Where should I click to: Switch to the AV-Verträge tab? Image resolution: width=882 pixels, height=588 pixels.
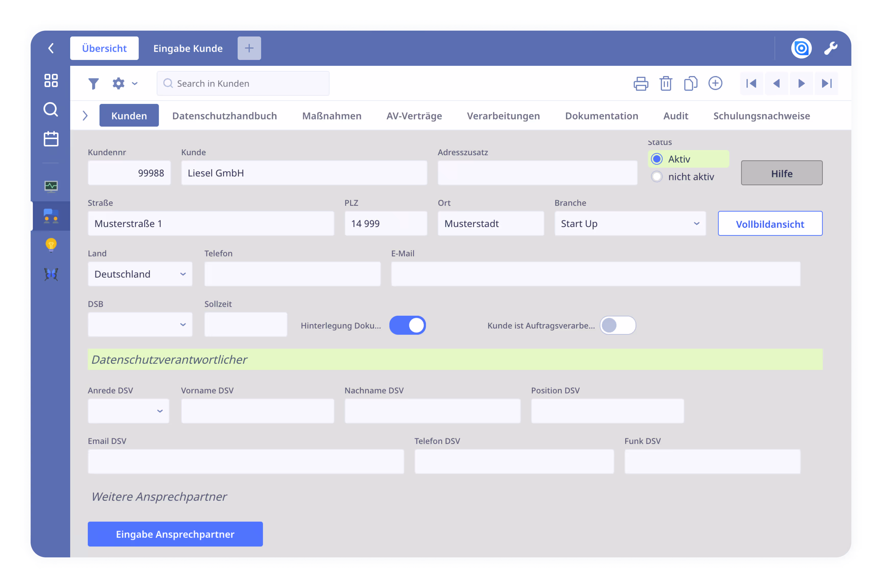(x=414, y=116)
